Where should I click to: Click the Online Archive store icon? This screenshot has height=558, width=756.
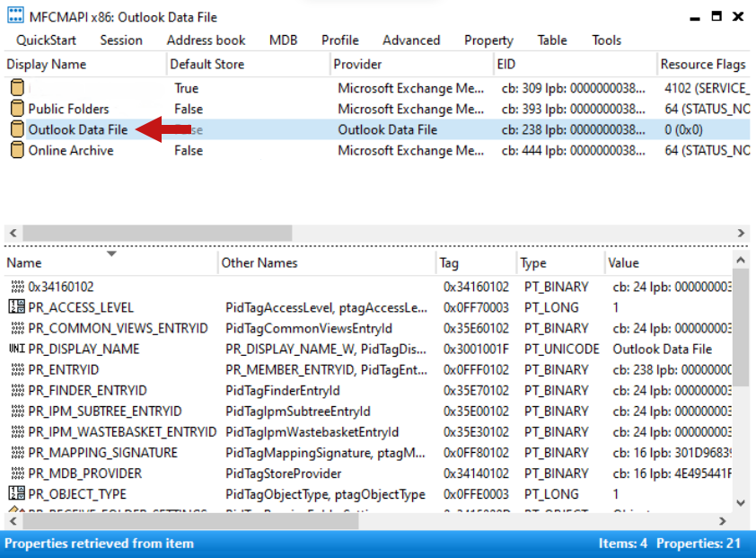click(x=17, y=150)
